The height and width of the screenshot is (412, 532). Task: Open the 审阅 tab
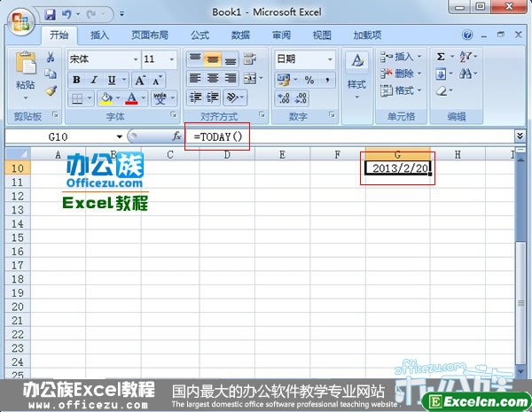coord(281,35)
